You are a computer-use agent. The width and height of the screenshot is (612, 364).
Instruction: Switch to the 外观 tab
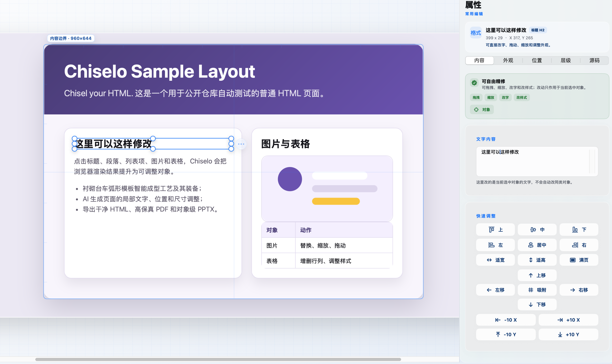508,60
